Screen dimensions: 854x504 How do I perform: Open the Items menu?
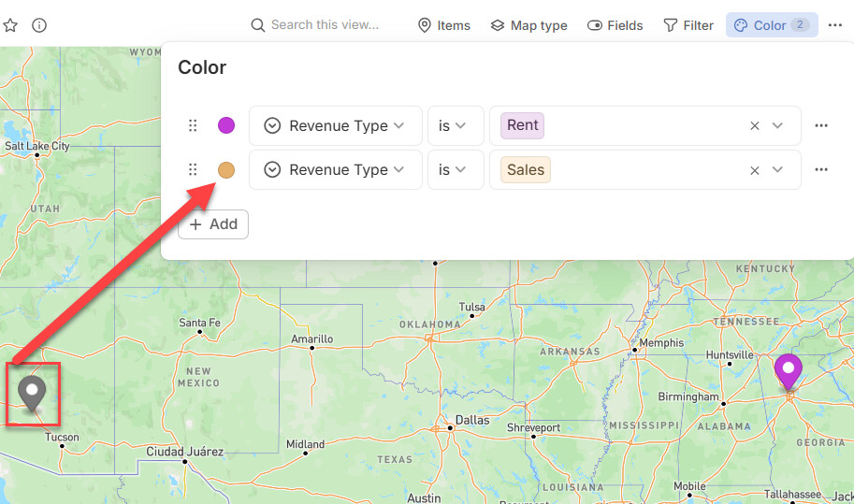(444, 25)
